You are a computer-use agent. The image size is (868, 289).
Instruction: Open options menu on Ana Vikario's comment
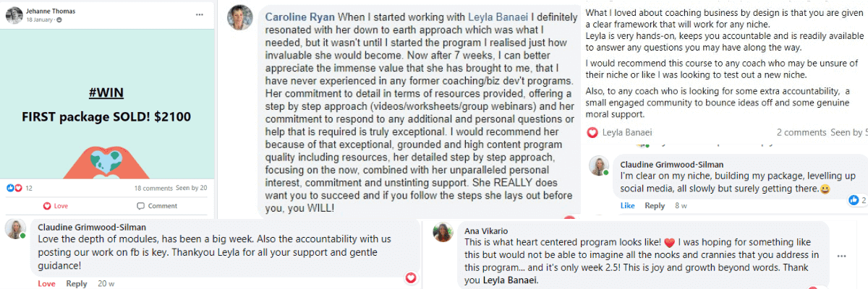click(841, 256)
